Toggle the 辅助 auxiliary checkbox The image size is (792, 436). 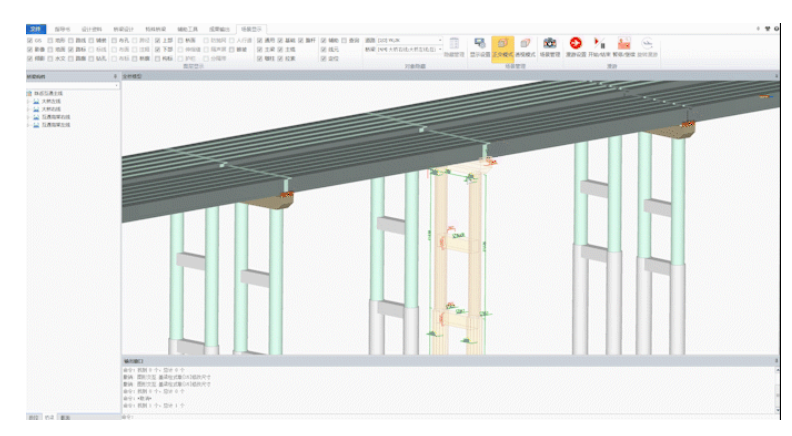click(324, 40)
